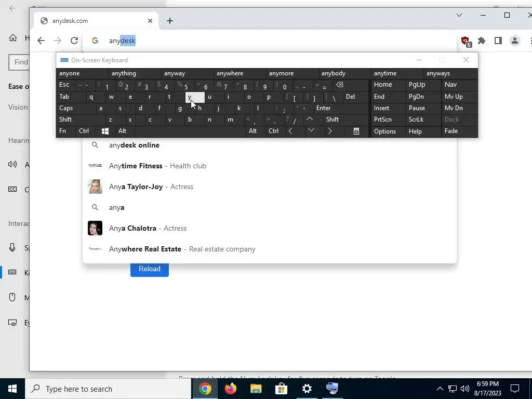This screenshot has width=532, height=399.
Task: Click the Esc key on keyboard
Action: (x=66, y=85)
